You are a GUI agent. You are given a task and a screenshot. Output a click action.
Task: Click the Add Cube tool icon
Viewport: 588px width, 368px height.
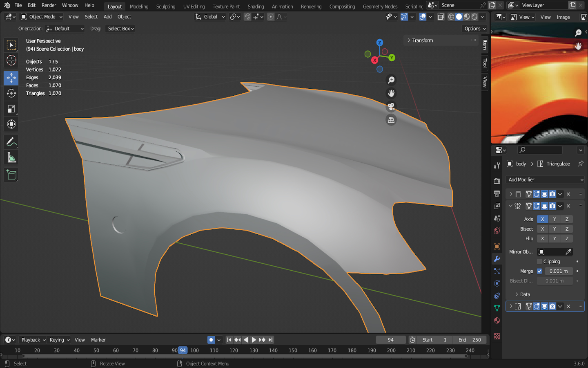[x=11, y=175]
